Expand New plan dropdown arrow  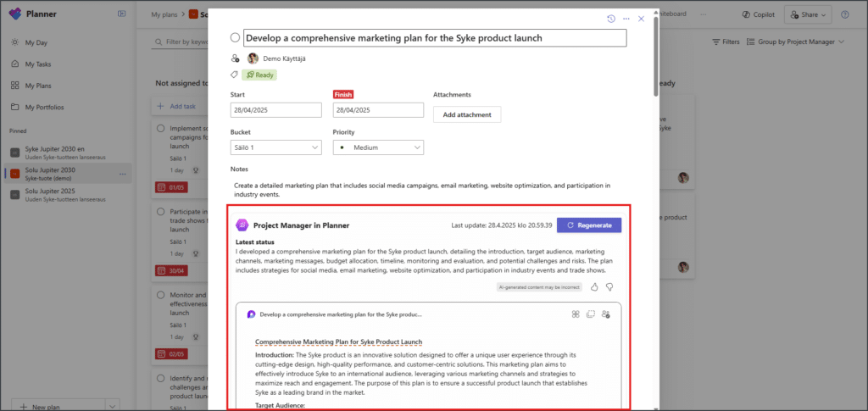coord(112,407)
